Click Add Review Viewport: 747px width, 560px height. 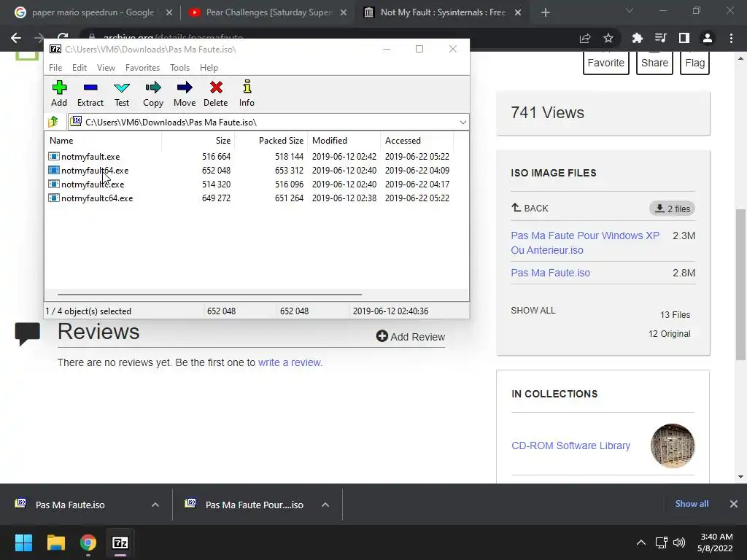(x=410, y=337)
